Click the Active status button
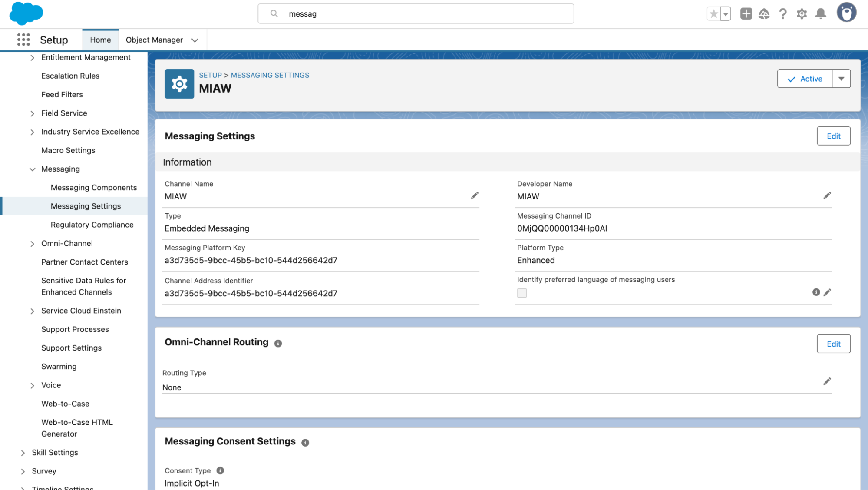Image resolution: width=868 pixels, height=490 pixels. point(805,79)
